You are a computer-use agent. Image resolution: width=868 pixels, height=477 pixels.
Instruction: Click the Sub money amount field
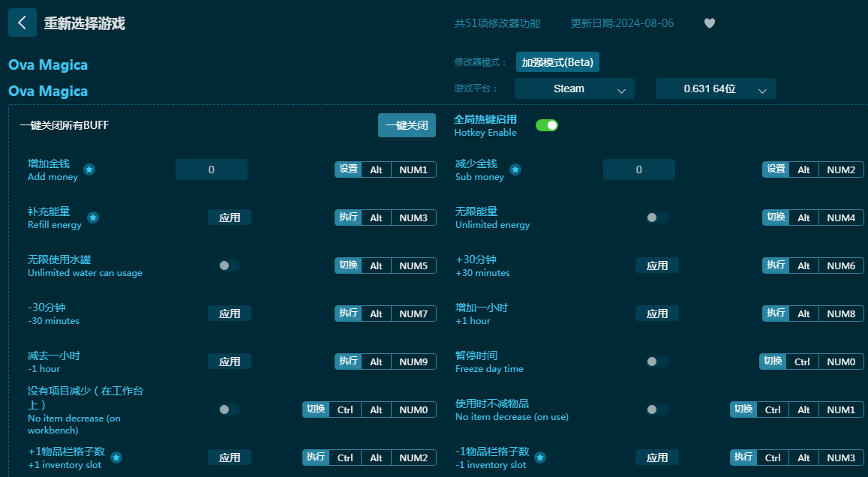[x=638, y=169]
